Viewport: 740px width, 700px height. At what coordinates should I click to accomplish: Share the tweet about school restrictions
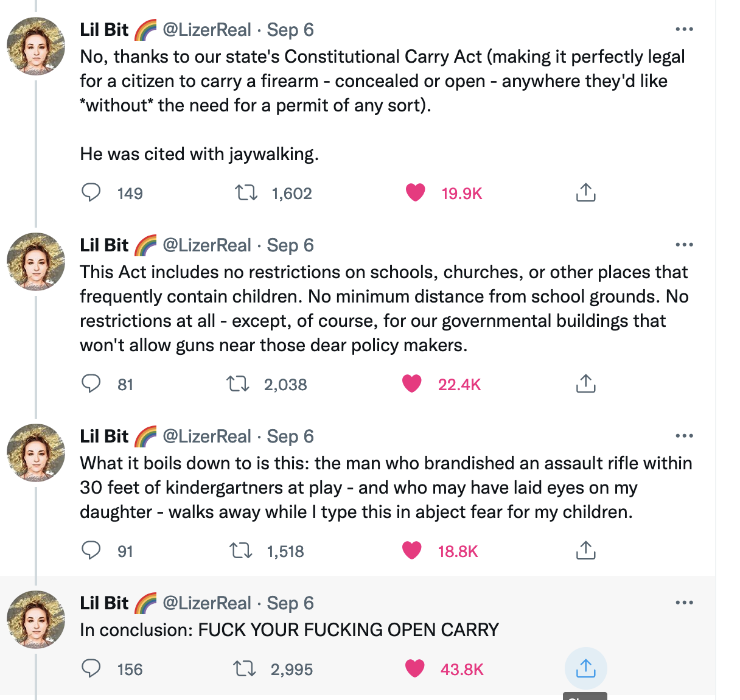point(585,384)
